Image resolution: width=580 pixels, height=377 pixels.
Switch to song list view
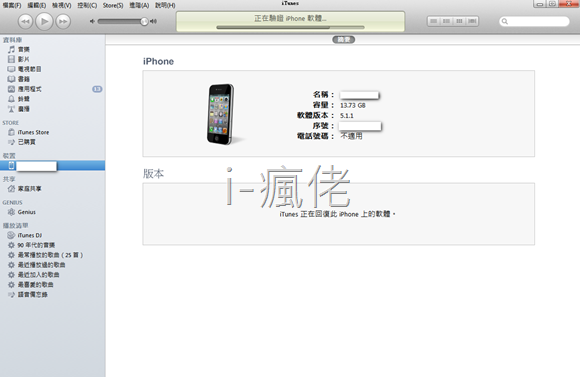point(434,21)
